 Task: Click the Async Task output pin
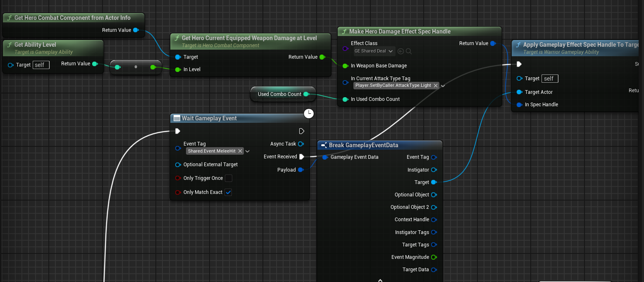[301, 144]
